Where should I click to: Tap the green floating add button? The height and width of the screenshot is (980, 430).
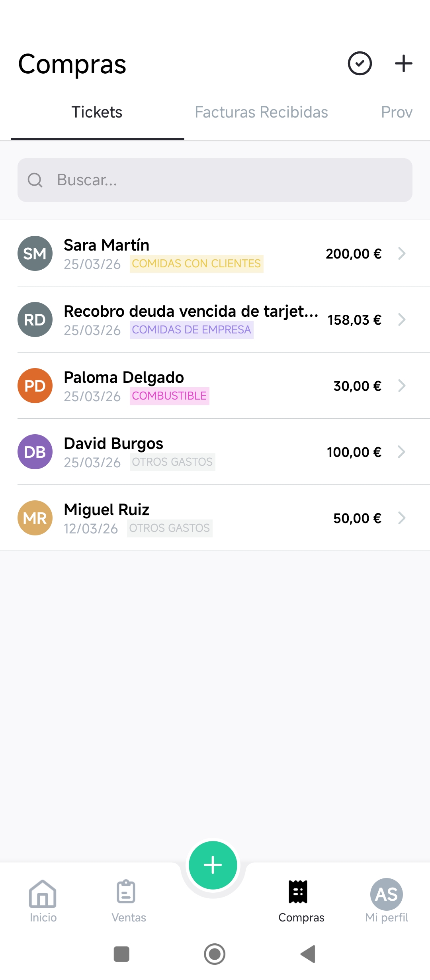[213, 865]
